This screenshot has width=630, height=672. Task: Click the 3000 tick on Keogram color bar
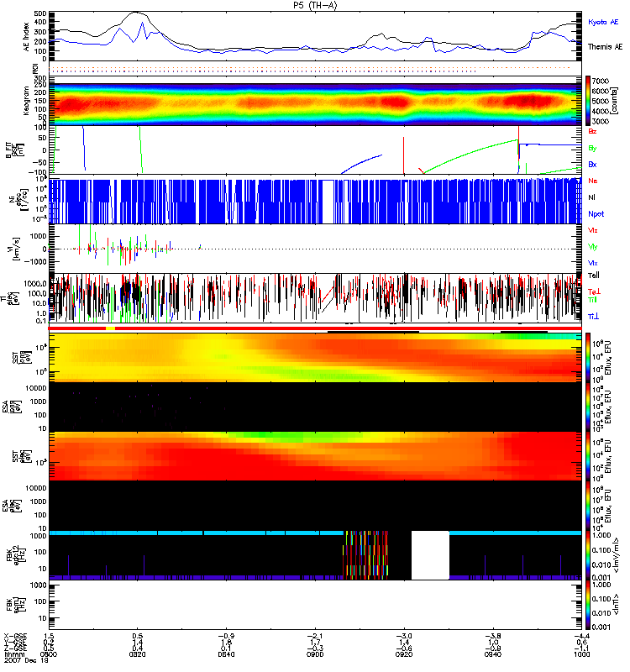click(x=601, y=121)
